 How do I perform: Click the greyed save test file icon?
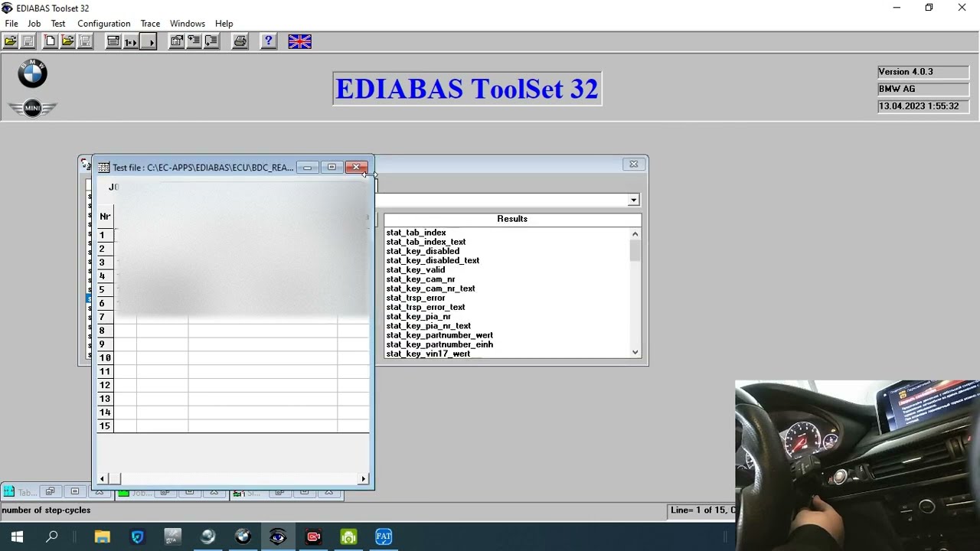85,41
